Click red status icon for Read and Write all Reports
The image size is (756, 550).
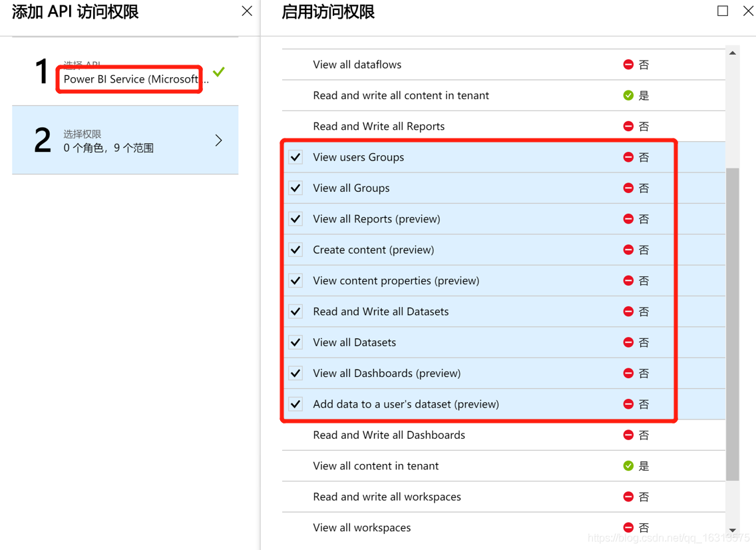(x=628, y=127)
